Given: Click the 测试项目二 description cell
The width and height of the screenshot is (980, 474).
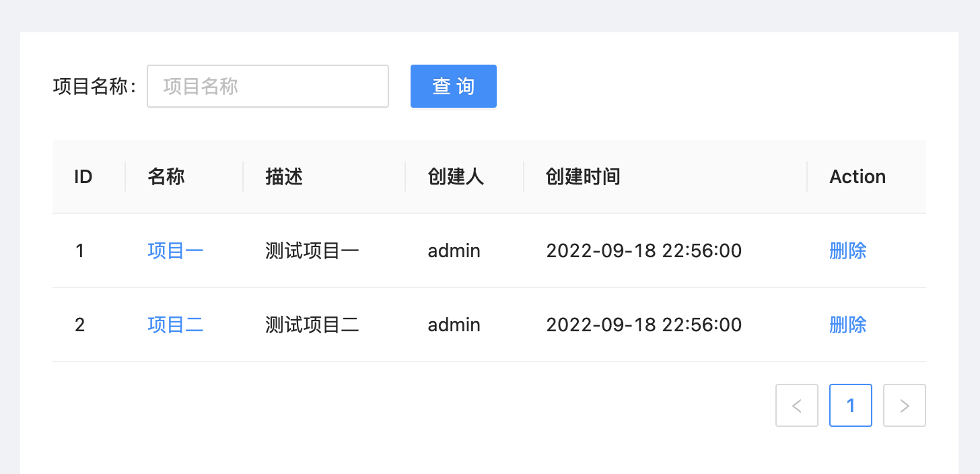Looking at the screenshot, I should [x=324, y=325].
